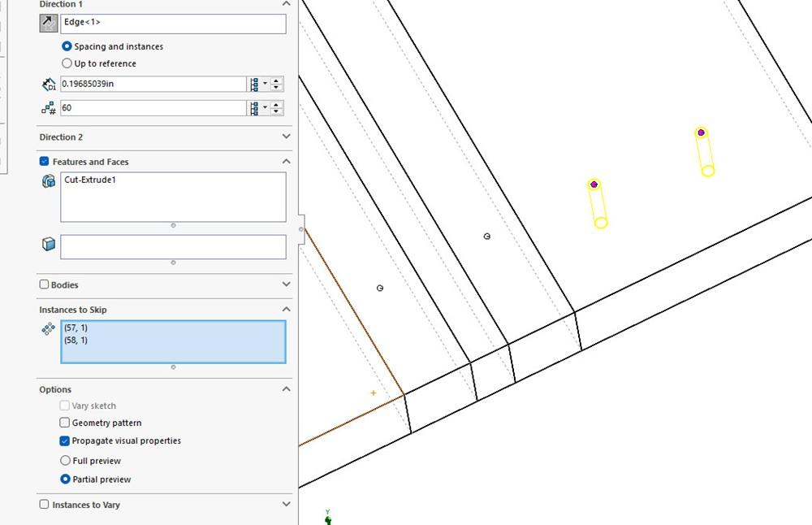
Task: Click the Reverse Direction arrow icon
Action: coord(49,24)
